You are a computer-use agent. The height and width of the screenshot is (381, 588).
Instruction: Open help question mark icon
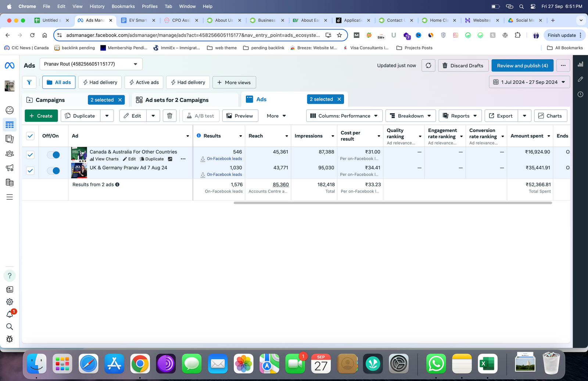tap(10, 275)
